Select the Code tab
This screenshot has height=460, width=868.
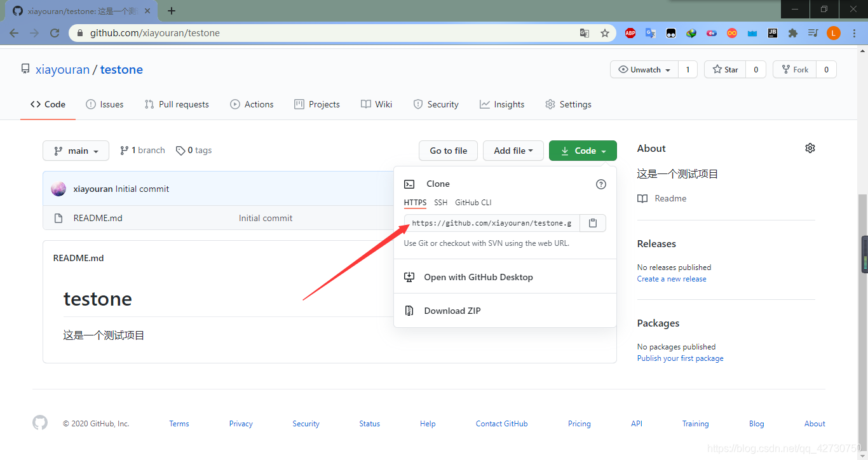[x=48, y=104]
